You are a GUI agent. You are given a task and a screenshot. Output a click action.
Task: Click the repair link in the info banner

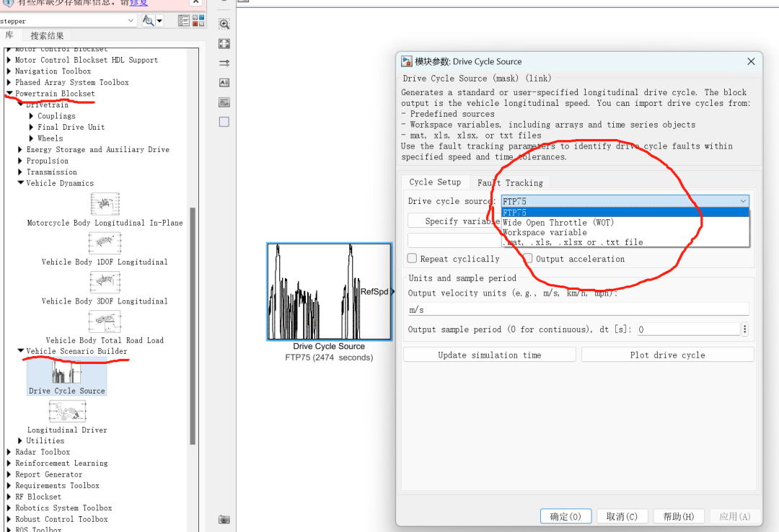click(138, 2)
